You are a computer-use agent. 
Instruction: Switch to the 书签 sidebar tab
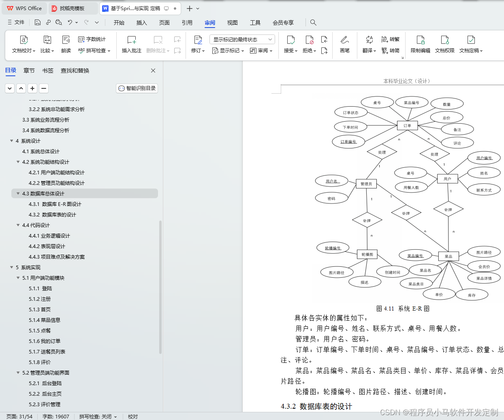[47, 70]
